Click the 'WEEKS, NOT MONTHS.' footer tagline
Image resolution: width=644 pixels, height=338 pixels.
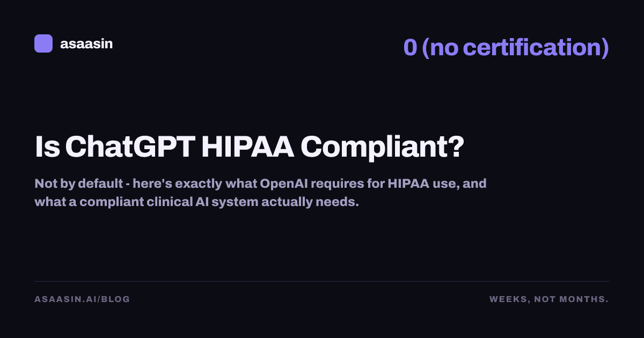click(x=549, y=299)
